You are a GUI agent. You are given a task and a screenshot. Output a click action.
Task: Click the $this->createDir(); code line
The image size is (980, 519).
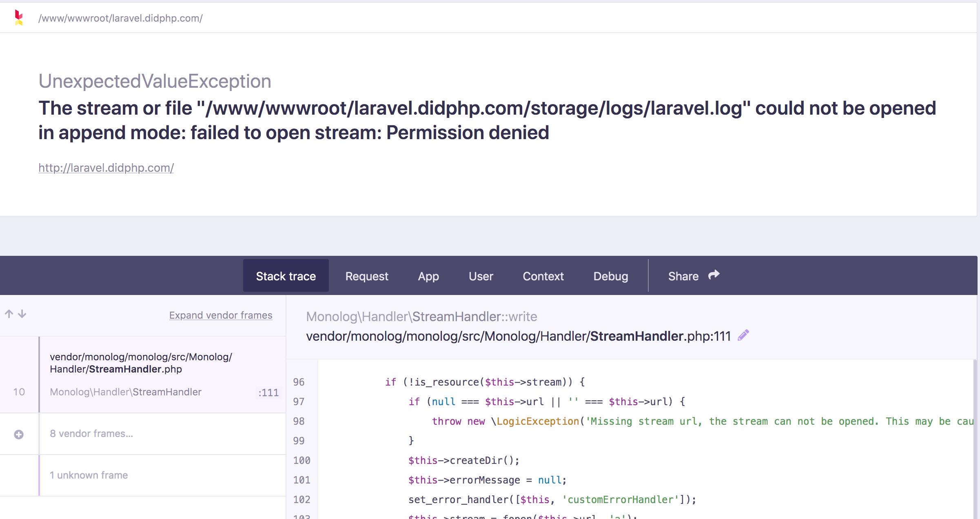pyautogui.click(x=464, y=461)
